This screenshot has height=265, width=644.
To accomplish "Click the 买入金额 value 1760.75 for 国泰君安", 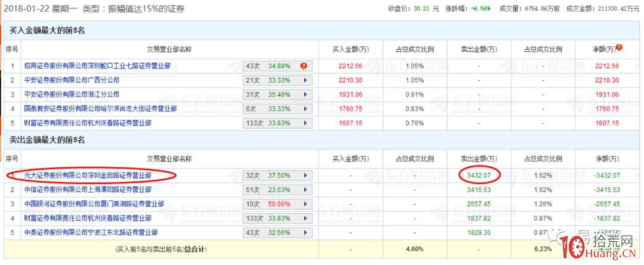I will click(x=351, y=109).
